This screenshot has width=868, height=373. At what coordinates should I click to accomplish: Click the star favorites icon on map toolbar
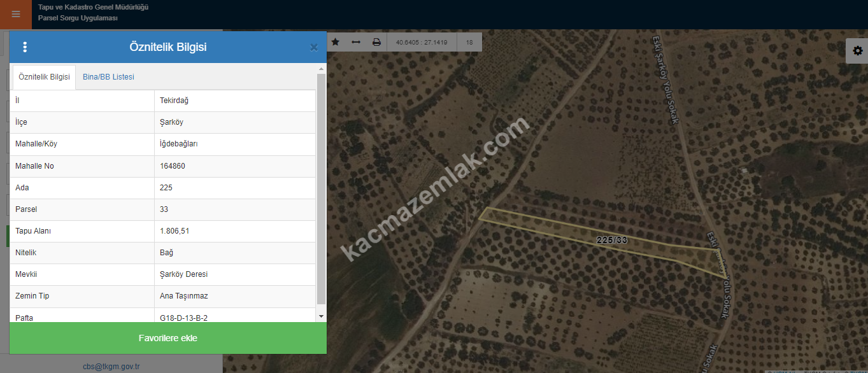(x=336, y=42)
